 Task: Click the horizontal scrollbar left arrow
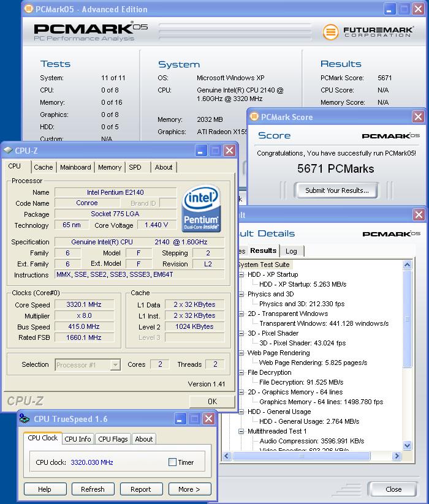coord(227,456)
